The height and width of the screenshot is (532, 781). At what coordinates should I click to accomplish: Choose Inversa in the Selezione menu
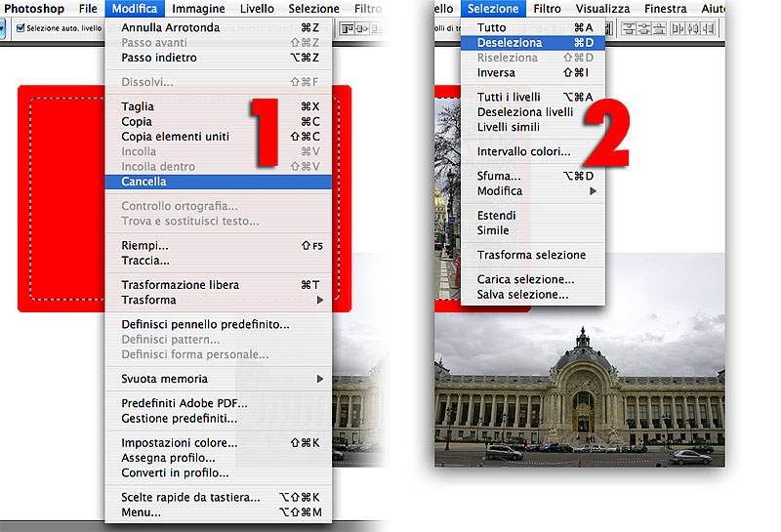pos(533,73)
